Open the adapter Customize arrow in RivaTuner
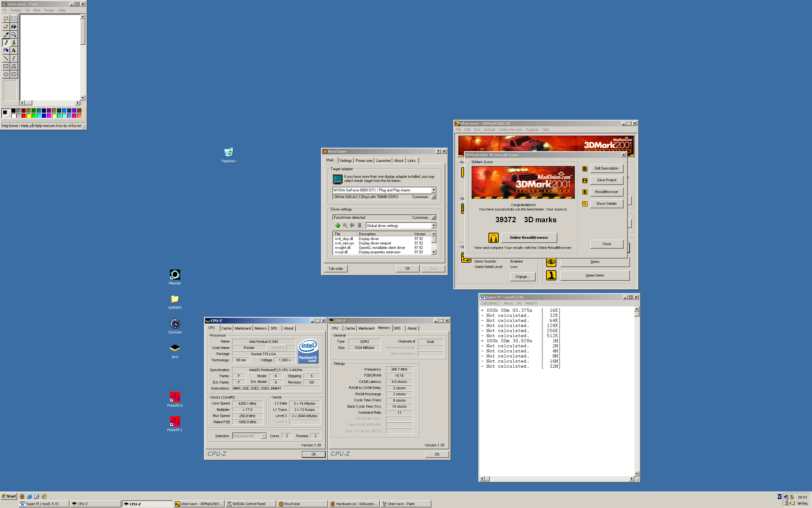Viewport: 812px width, 508px height. [434, 197]
